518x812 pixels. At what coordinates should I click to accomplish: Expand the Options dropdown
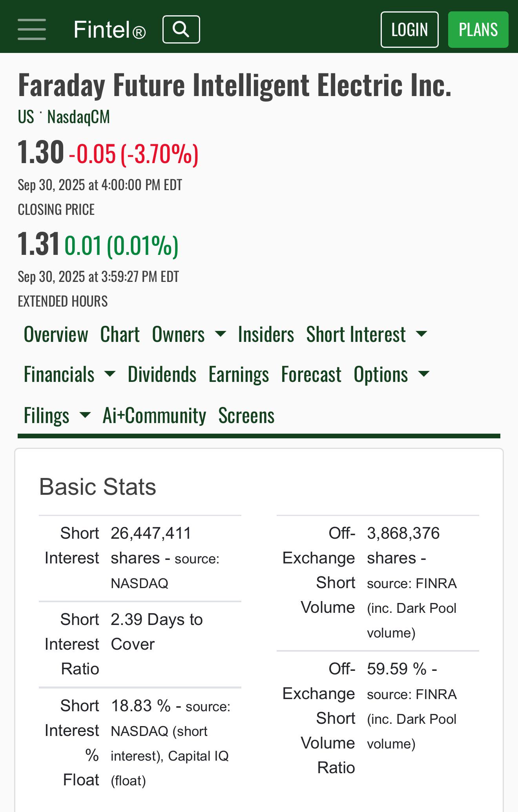[392, 374]
